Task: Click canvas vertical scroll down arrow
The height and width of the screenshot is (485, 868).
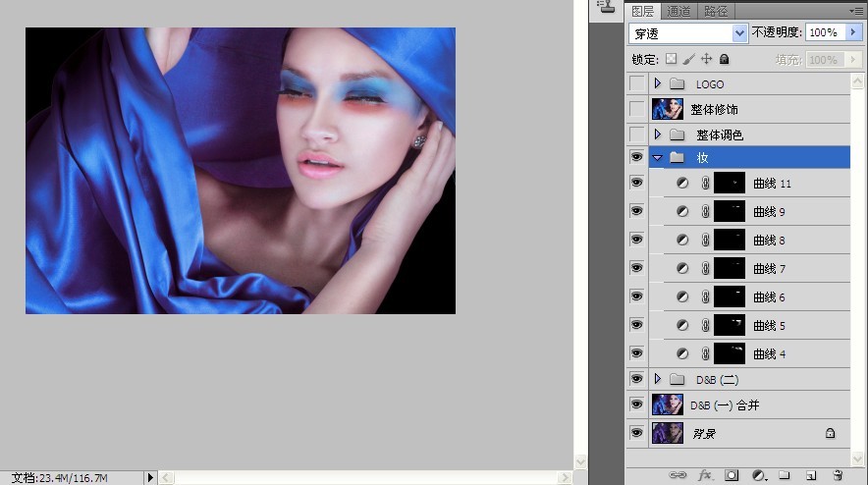Action: tap(580, 461)
